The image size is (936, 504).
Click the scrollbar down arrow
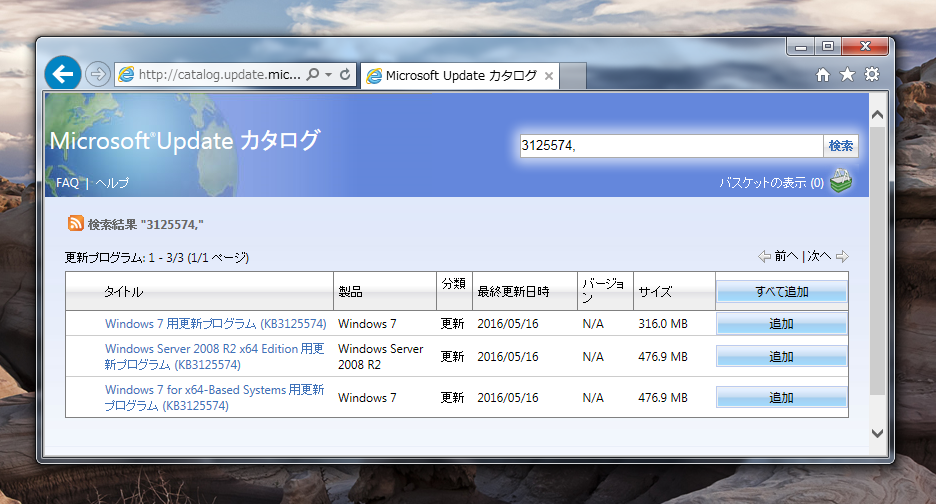(877, 434)
